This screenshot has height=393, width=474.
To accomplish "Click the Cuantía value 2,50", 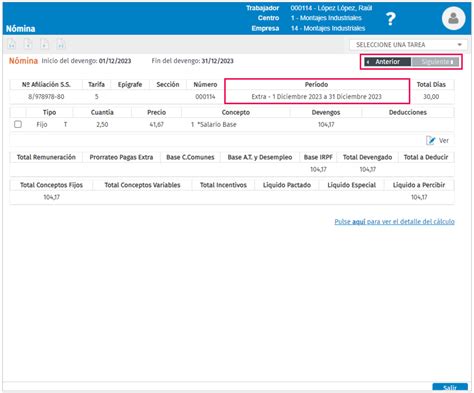I will (102, 125).
